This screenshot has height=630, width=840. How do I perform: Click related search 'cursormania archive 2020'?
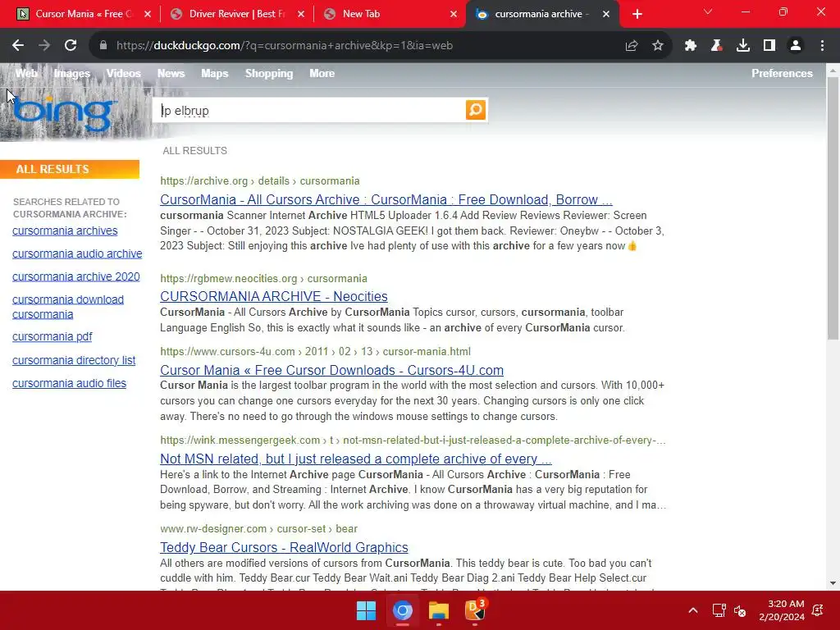(x=76, y=277)
